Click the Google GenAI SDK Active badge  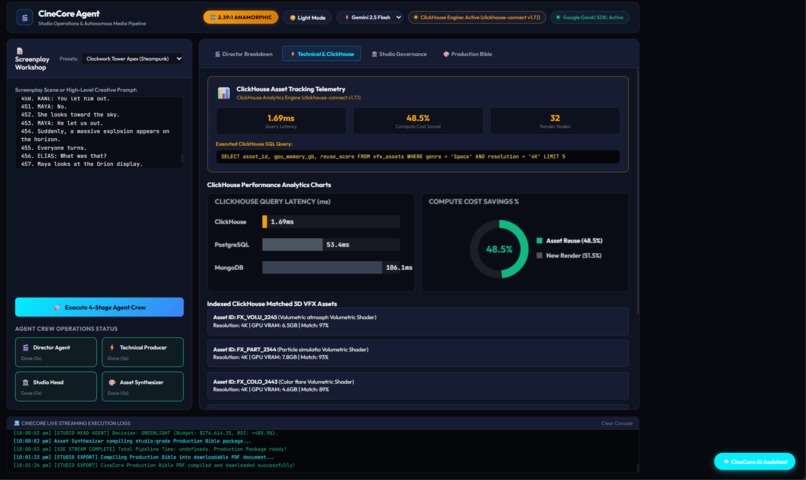590,17
